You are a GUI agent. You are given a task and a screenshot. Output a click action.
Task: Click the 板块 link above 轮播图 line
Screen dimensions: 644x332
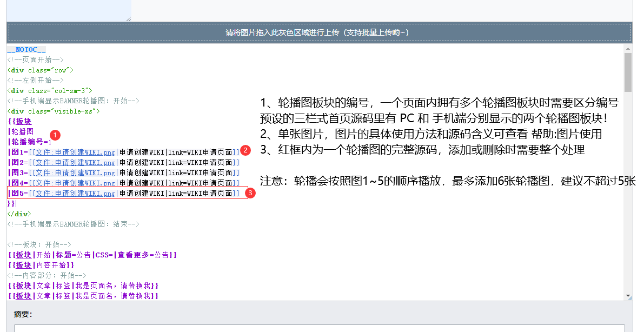(x=24, y=121)
